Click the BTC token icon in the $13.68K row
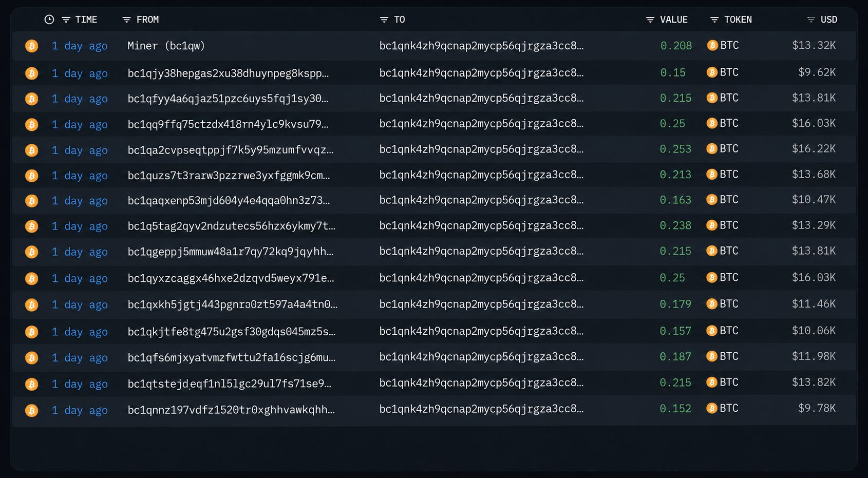The image size is (868, 478). click(x=712, y=175)
